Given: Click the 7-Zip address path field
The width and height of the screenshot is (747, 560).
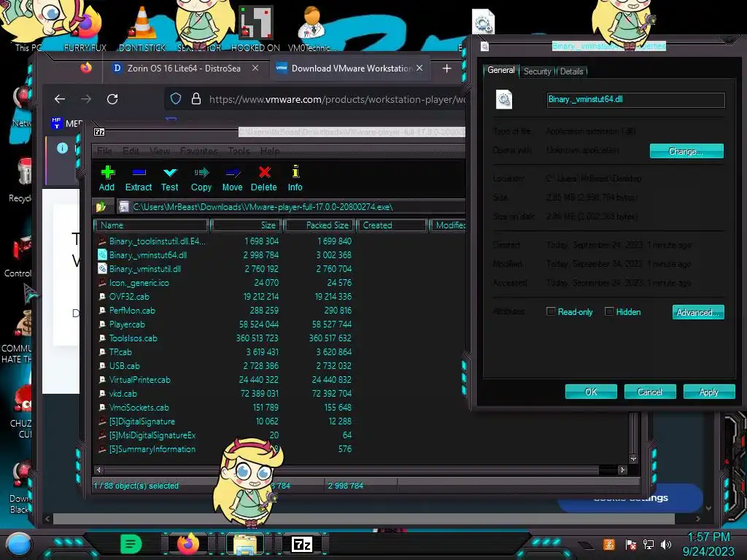Looking at the screenshot, I should [x=292, y=206].
